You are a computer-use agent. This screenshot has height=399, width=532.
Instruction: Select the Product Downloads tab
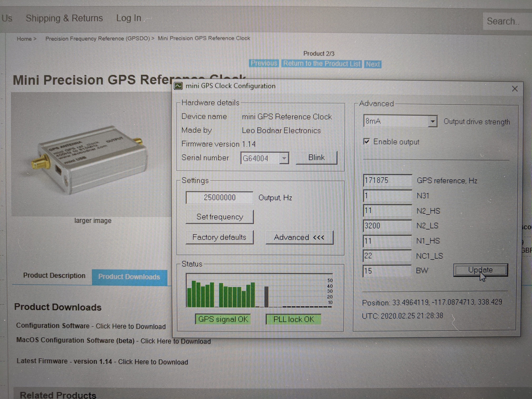tap(129, 277)
